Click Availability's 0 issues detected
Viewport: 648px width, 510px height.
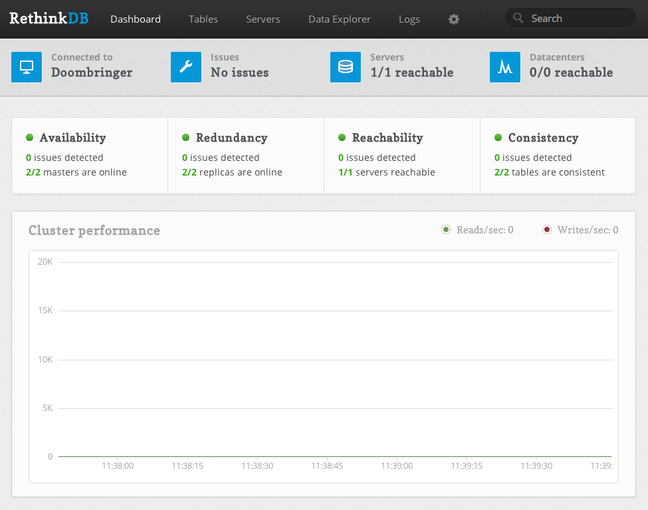pos(64,157)
